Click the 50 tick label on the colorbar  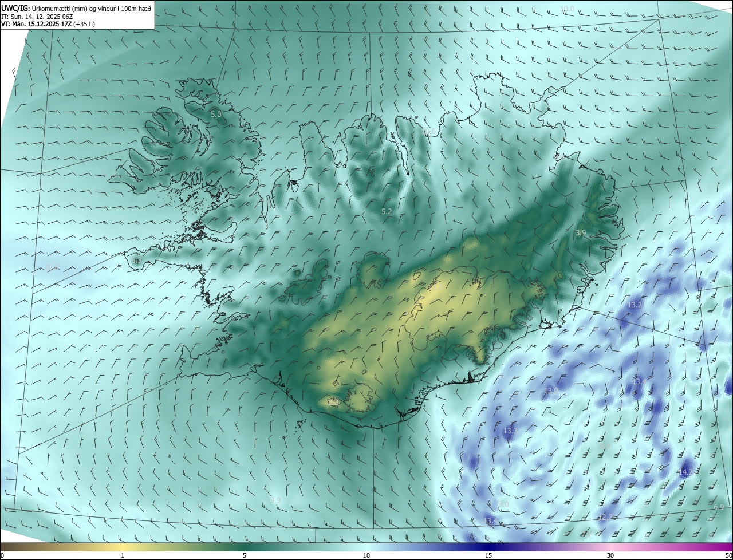pos(728,555)
